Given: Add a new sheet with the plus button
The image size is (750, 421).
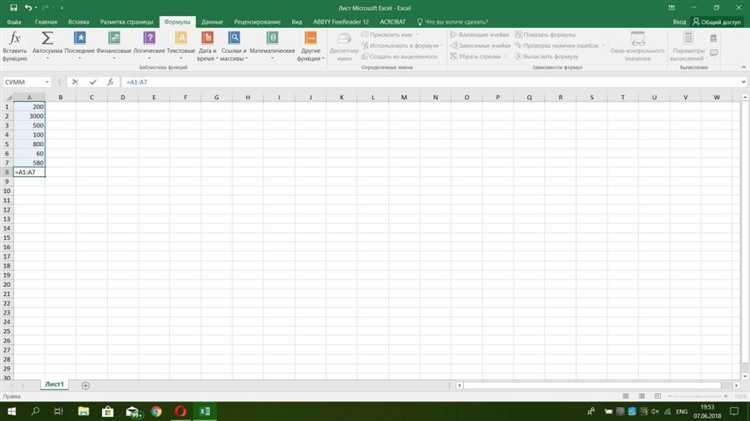Looking at the screenshot, I should 86,386.
